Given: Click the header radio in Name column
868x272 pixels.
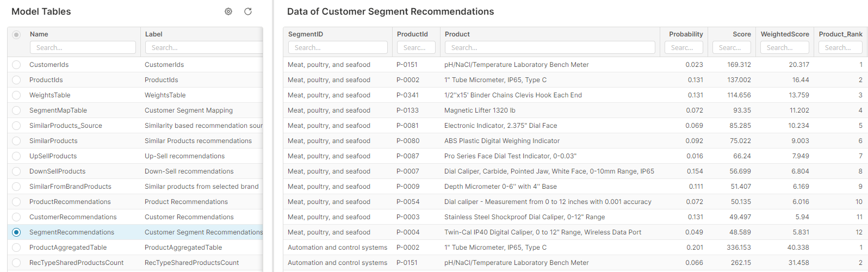Looking at the screenshot, I should tap(16, 35).
